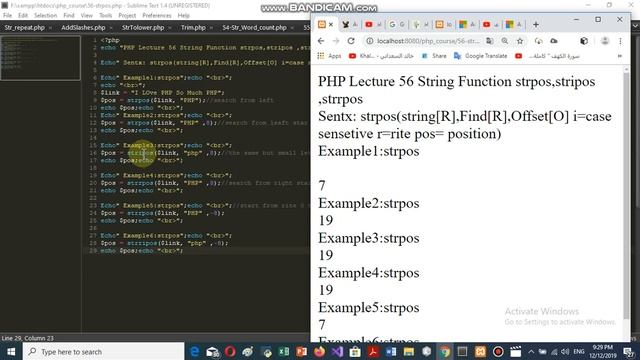Click the Type here to search box

point(104,351)
